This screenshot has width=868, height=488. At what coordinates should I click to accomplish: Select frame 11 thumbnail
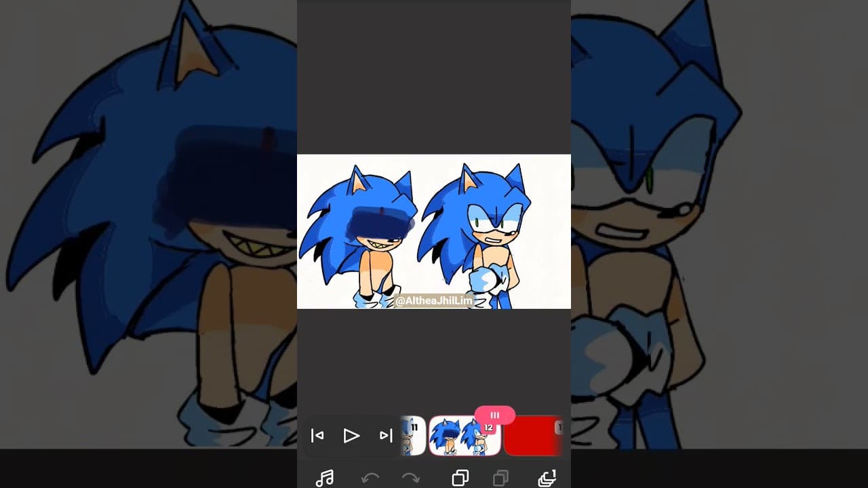point(413,436)
